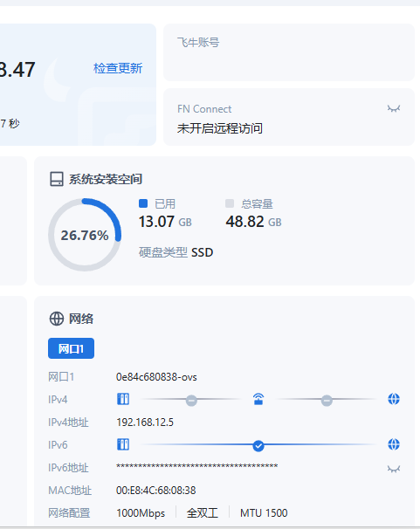
Task: Click the IPv4 row device icon
Action: [123, 399]
